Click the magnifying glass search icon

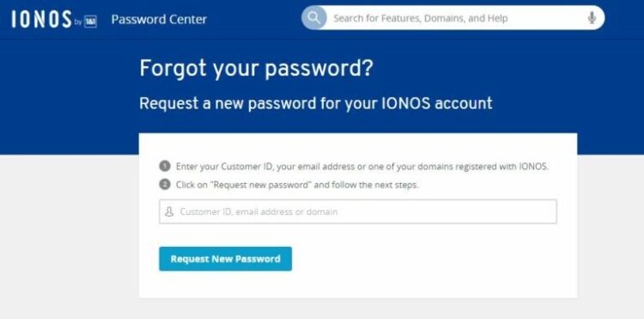coord(313,18)
